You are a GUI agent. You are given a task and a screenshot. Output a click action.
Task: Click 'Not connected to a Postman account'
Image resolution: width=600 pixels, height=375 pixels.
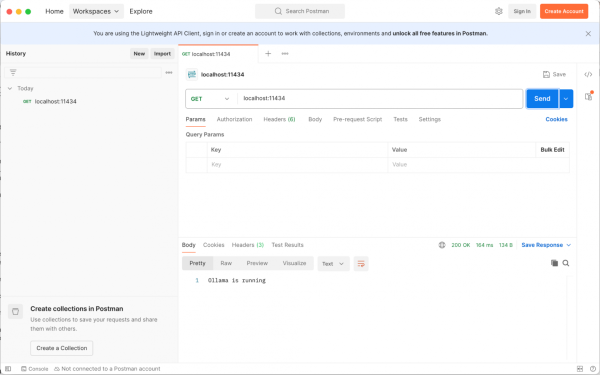pyautogui.click(x=107, y=369)
